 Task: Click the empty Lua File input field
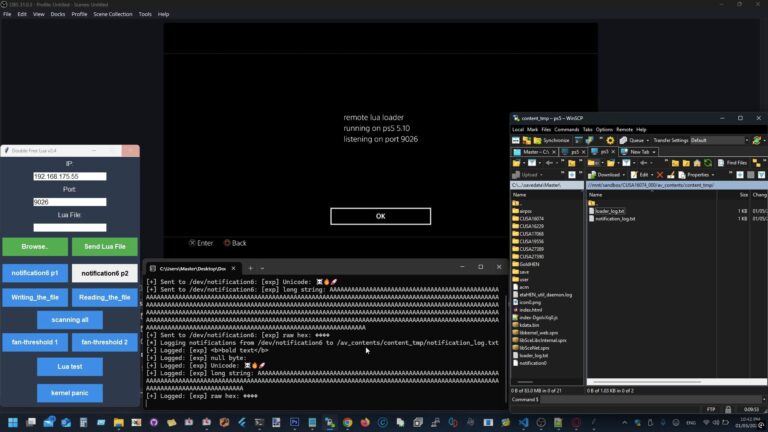(70, 227)
